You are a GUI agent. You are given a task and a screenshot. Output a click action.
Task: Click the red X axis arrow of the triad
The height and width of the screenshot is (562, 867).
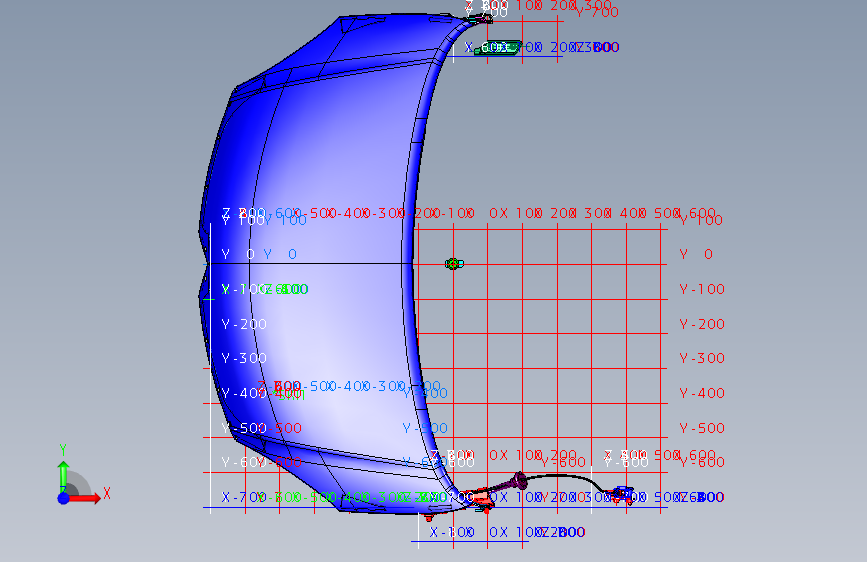tap(87, 498)
